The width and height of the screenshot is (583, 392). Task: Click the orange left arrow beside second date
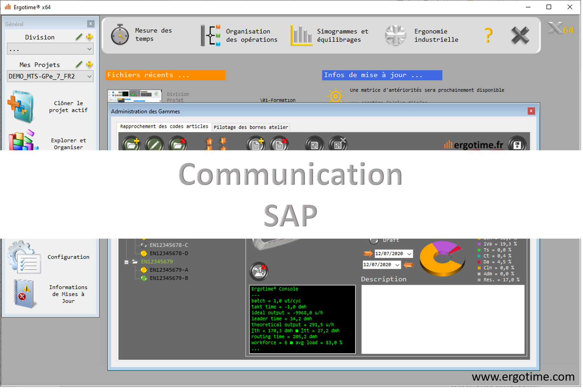(x=408, y=265)
